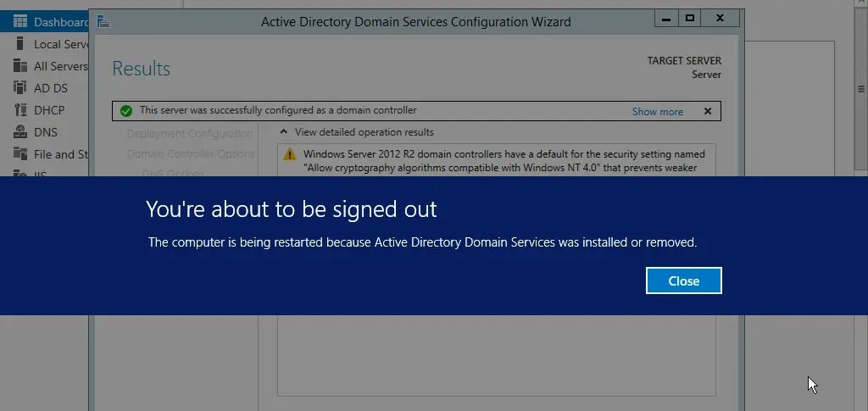Click the wizard title bar icon
Viewport: 868px width, 411px height.
[102, 20]
